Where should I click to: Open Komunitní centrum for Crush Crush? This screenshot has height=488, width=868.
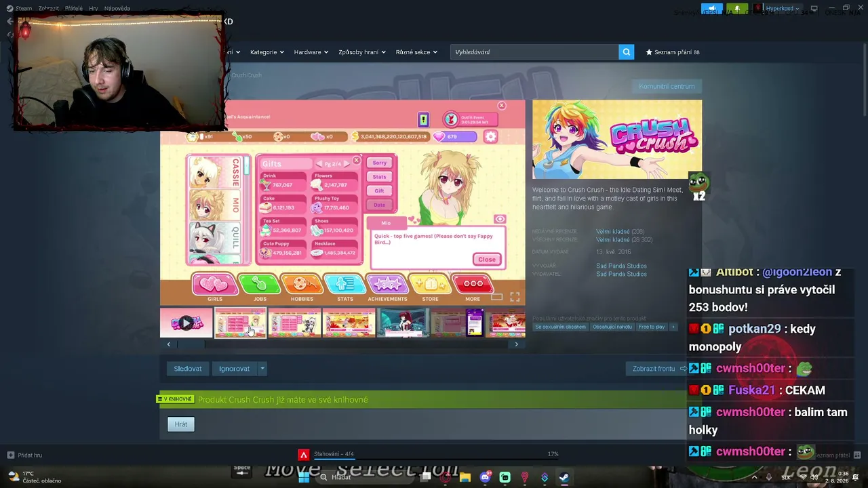pyautogui.click(x=667, y=86)
